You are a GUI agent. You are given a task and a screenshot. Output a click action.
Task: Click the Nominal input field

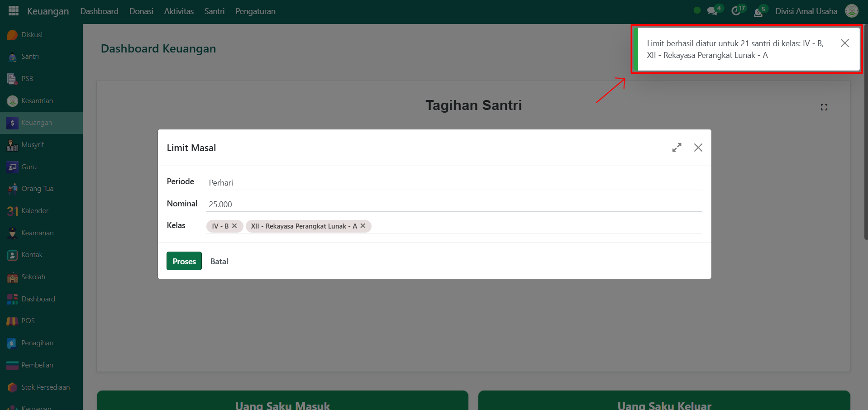(454, 204)
